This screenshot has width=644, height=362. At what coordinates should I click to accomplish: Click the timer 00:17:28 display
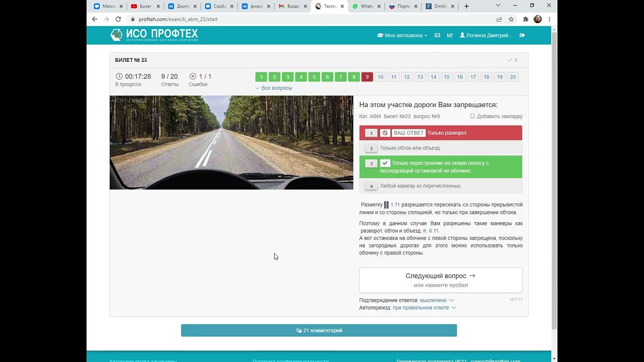click(133, 76)
